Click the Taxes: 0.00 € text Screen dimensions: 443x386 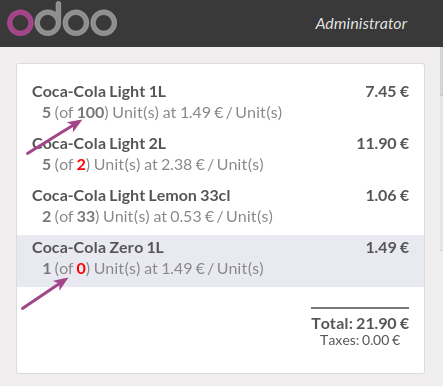[360, 340]
